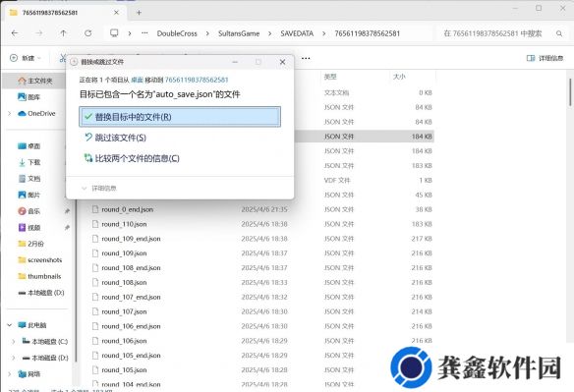This screenshot has height=392, width=574.
Task: Select file round_105.json
Action: click(x=124, y=370)
